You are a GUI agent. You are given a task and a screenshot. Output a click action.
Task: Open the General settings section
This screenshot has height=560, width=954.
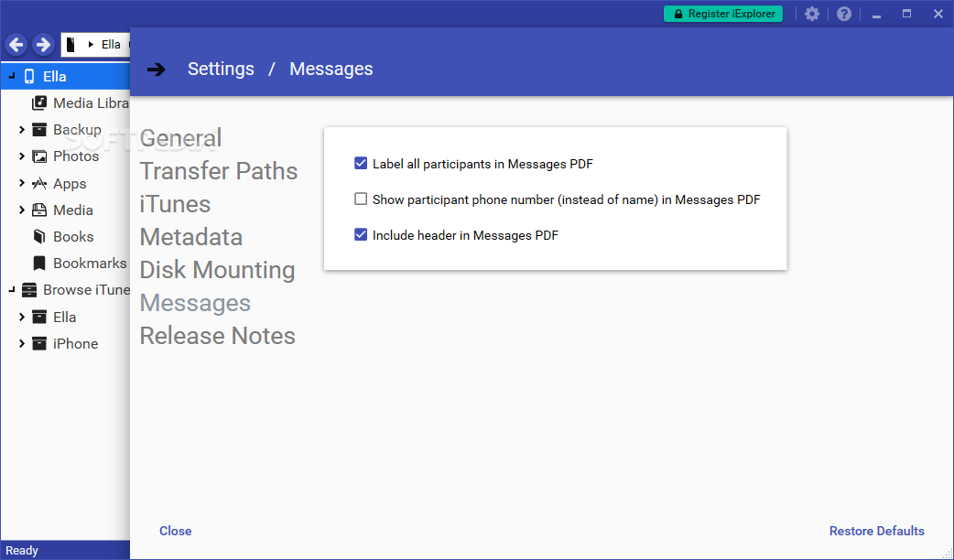pos(180,138)
